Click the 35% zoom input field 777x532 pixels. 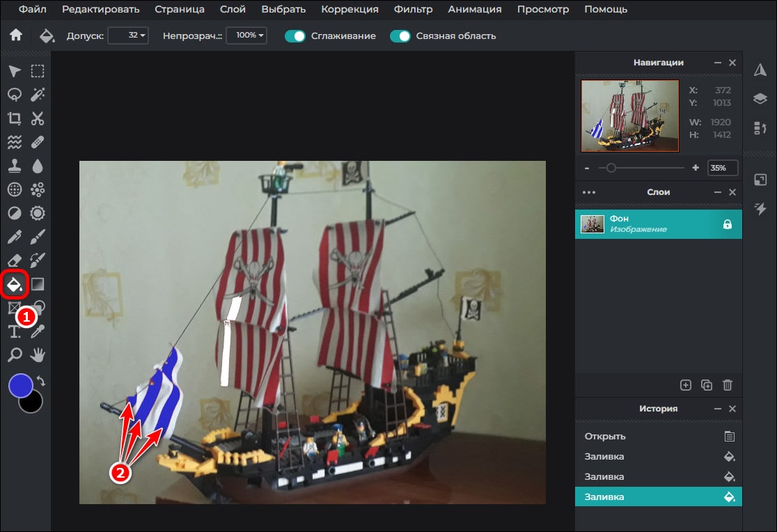(722, 168)
